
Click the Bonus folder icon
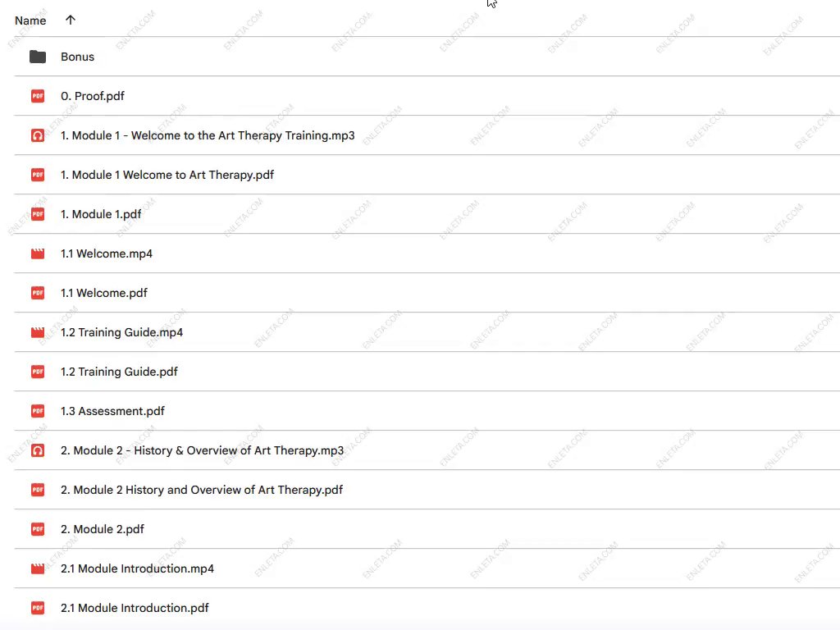[x=38, y=57]
